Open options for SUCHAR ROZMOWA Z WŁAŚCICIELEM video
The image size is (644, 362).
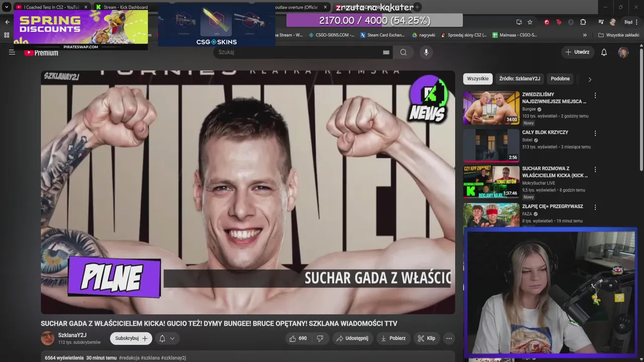click(x=595, y=169)
